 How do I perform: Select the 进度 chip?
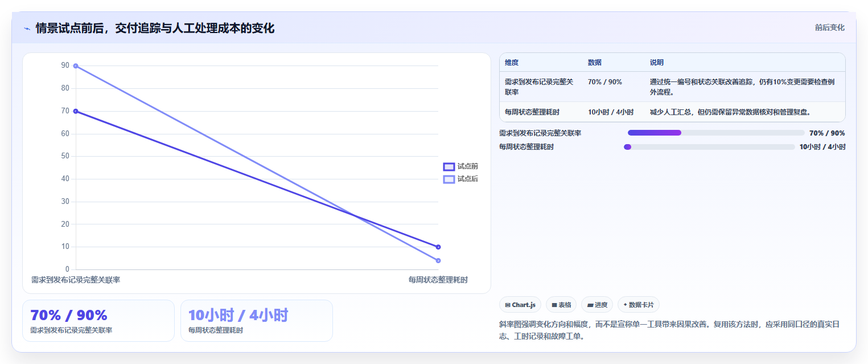tap(597, 305)
